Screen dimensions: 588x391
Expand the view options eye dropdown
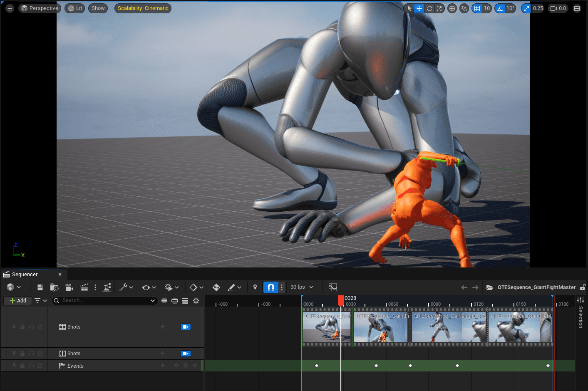pos(149,287)
